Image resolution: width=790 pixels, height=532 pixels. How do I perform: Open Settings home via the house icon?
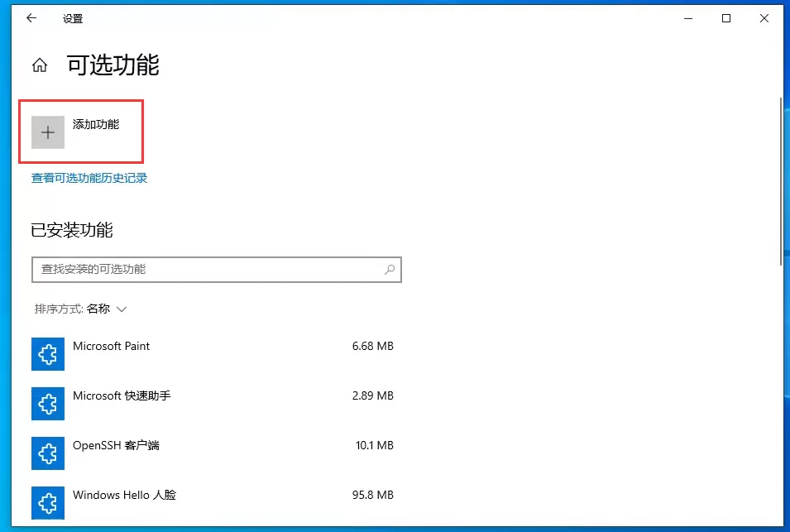click(x=39, y=64)
